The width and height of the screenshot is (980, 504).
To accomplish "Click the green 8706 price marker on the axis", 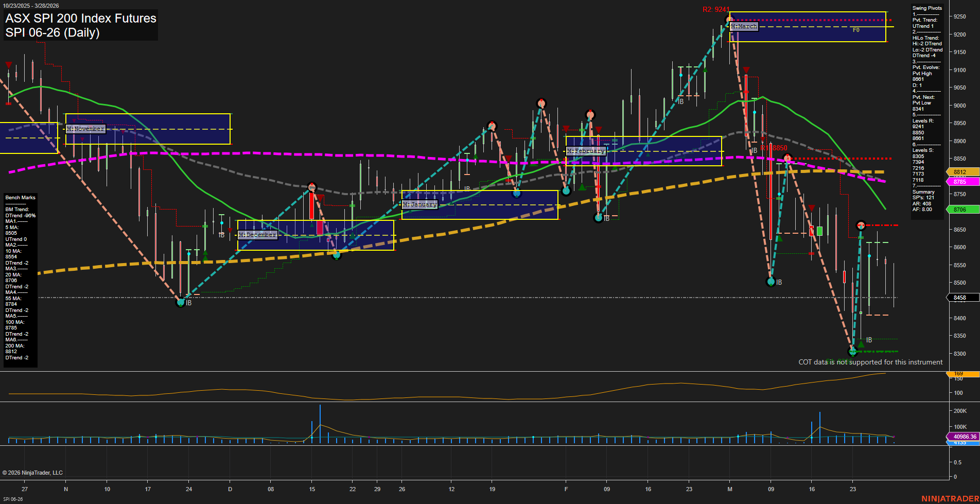I will pos(961,210).
